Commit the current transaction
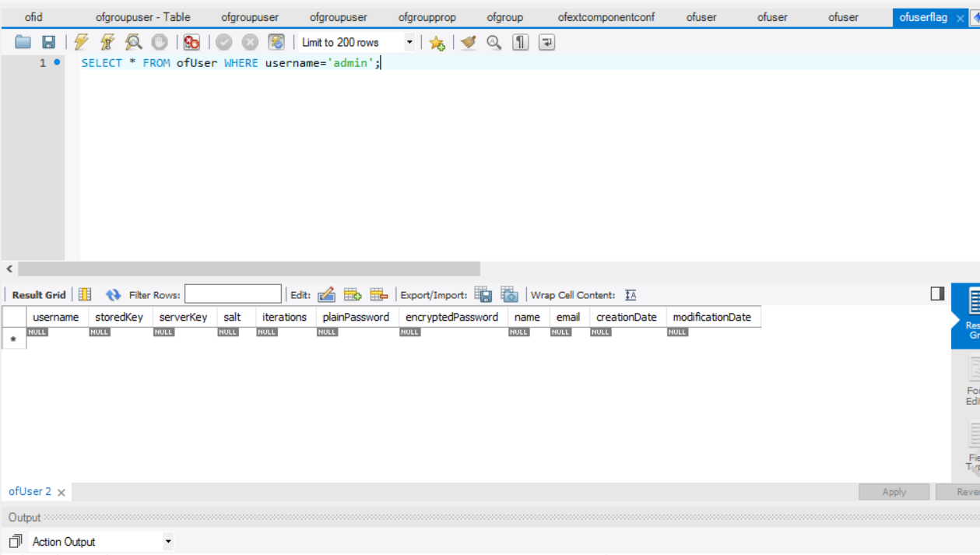Screen dimensions: 980x555 point(224,43)
